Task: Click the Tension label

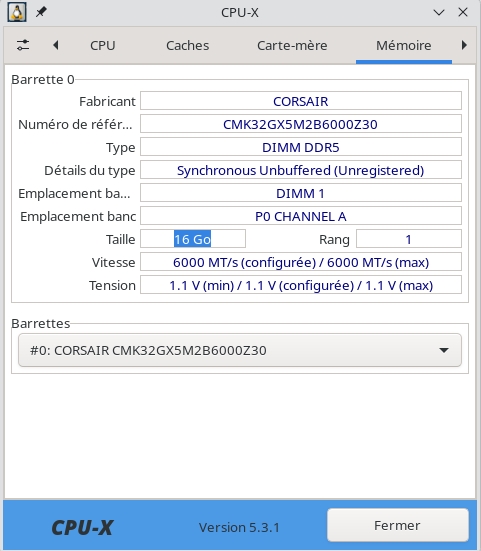Action: tap(112, 285)
